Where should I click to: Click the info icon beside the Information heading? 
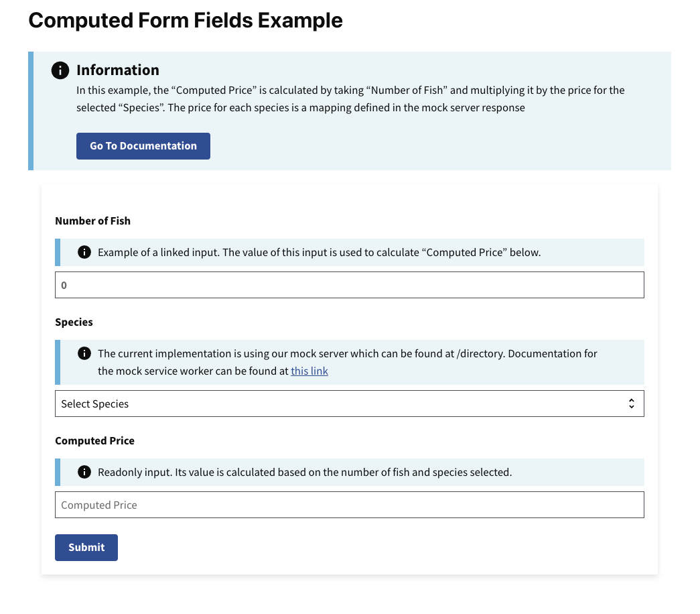[x=60, y=70]
